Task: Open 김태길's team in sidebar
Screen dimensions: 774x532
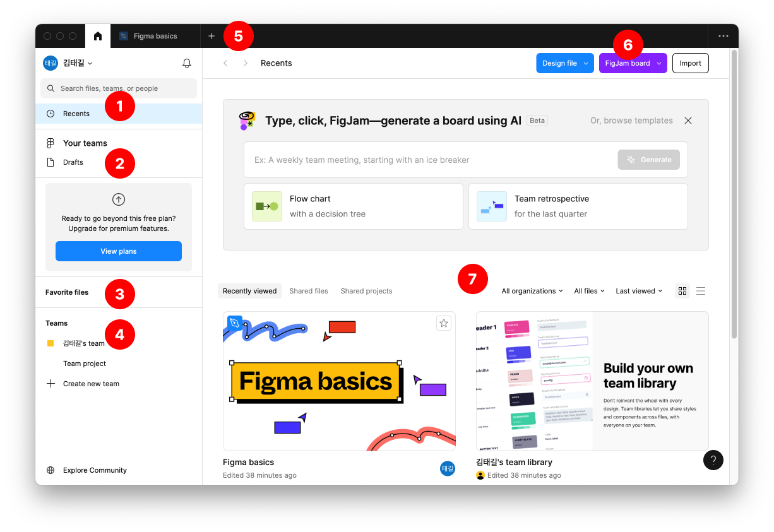Action: click(x=84, y=343)
